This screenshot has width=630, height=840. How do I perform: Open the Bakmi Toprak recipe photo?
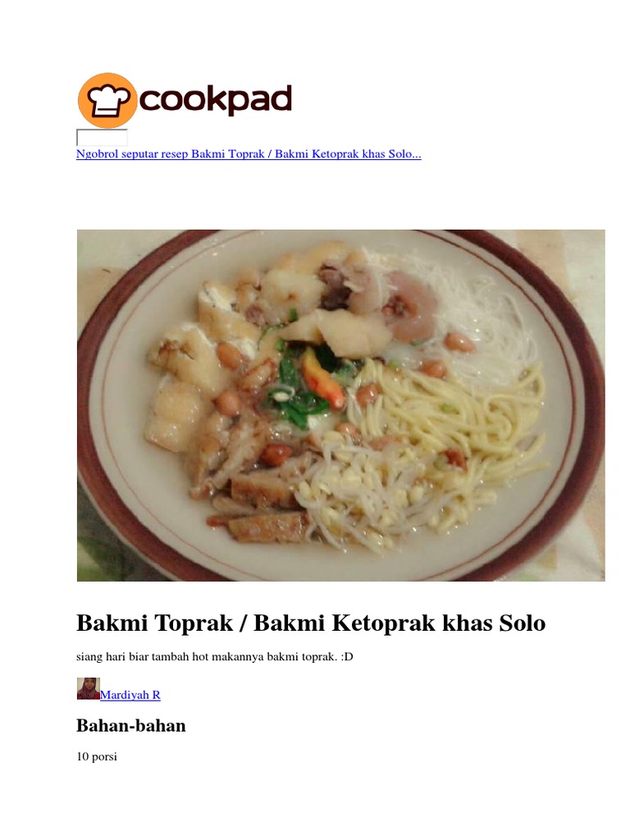(340, 405)
